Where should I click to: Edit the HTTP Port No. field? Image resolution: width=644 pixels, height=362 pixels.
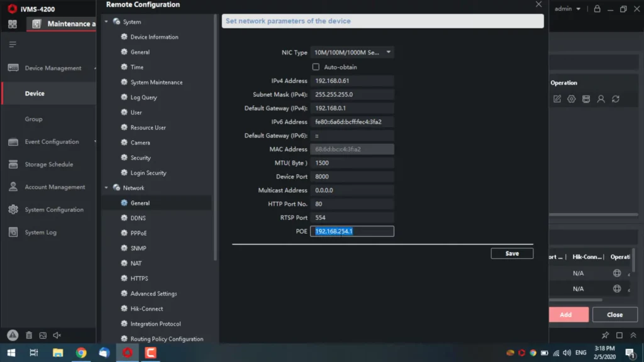click(x=352, y=204)
